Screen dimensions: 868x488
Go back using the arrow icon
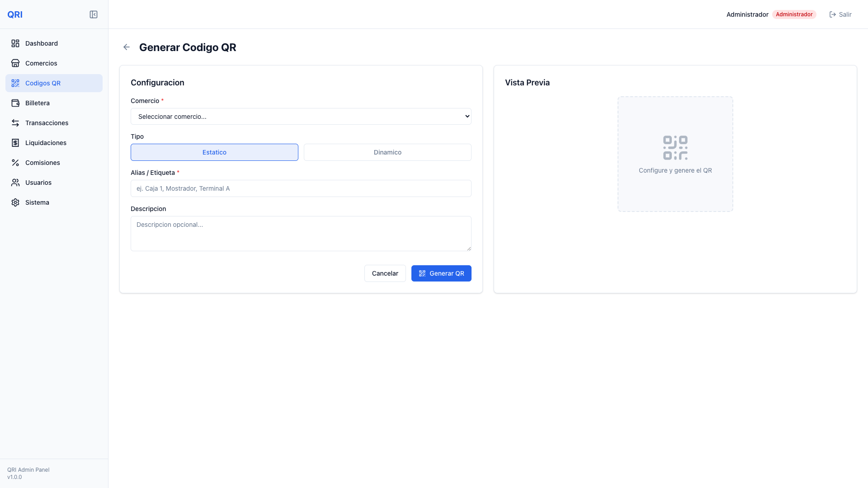pos(127,47)
